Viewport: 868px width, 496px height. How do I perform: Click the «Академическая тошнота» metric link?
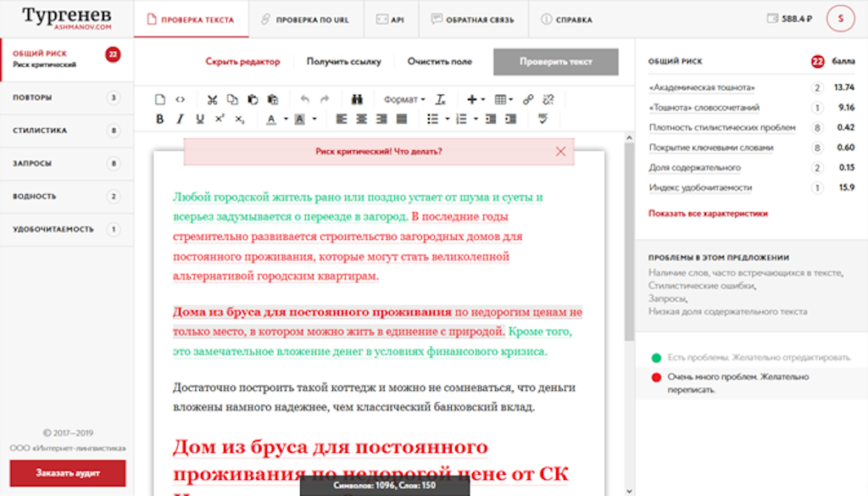pyautogui.click(x=702, y=87)
